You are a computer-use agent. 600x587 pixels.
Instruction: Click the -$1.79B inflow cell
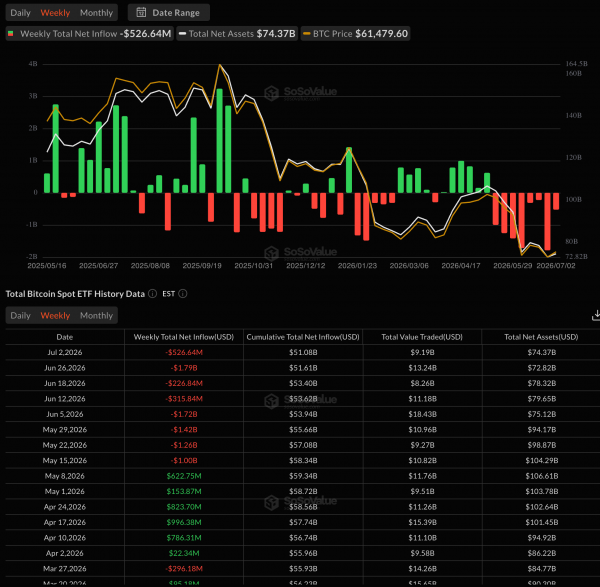click(x=184, y=368)
